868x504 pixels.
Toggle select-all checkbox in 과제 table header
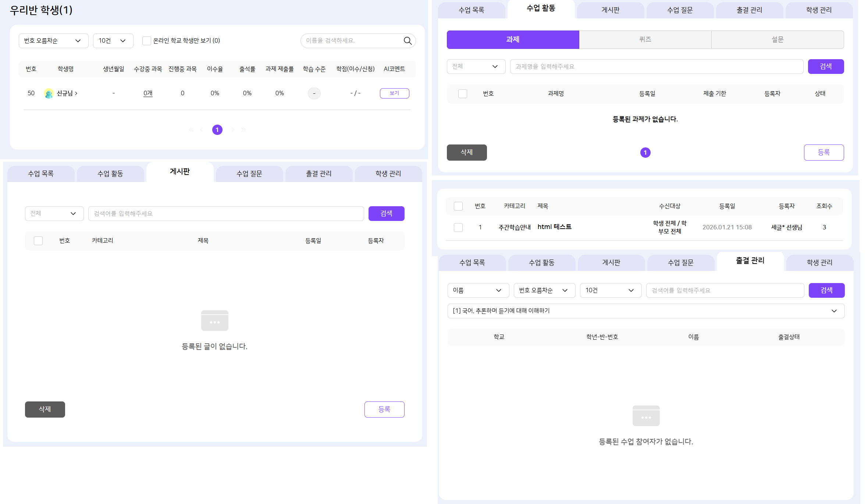pos(462,94)
